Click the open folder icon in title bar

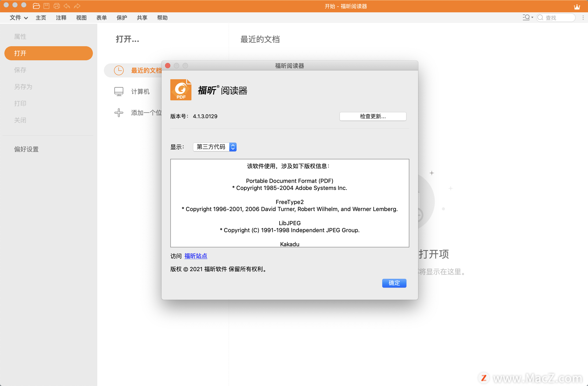tap(36, 6)
